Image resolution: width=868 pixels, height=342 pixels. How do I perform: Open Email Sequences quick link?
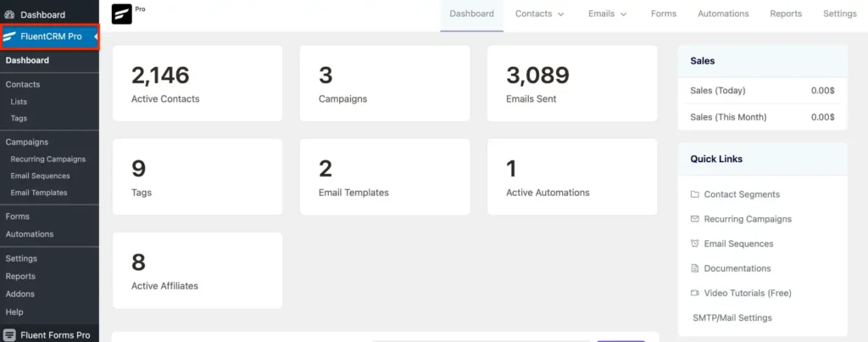pyautogui.click(x=738, y=244)
